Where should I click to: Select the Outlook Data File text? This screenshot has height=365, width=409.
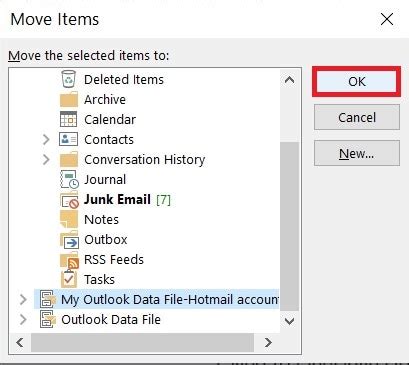click(111, 320)
